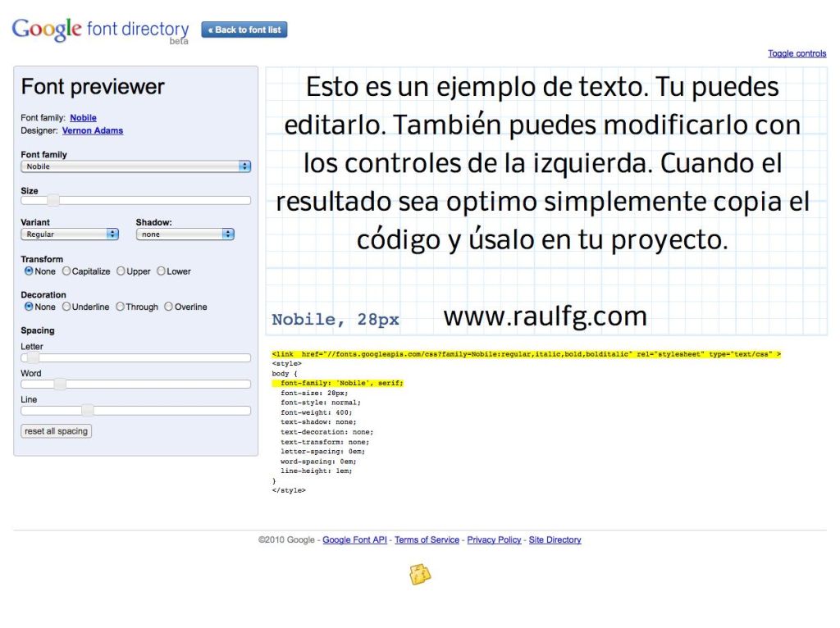This screenshot has height=628, width=840.
Task: Go back using the Back to font list button
Action: tap(244, 30)
